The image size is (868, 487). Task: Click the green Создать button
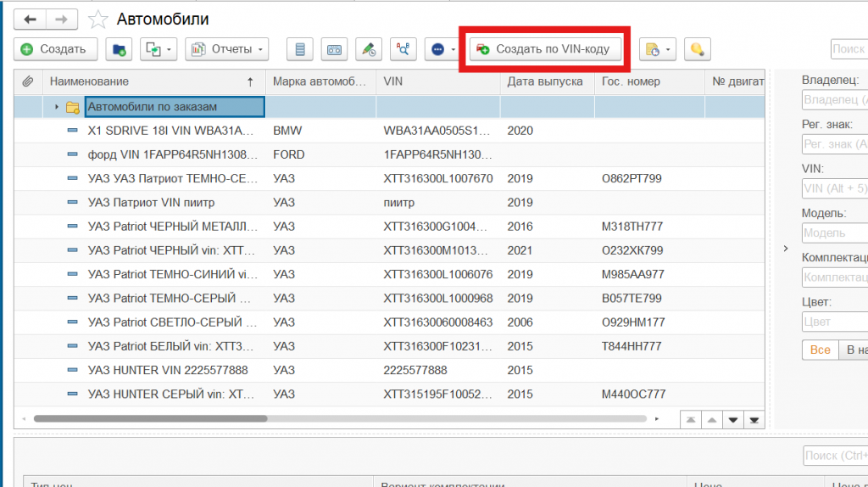pyautogui.click(x=55, y=49)
